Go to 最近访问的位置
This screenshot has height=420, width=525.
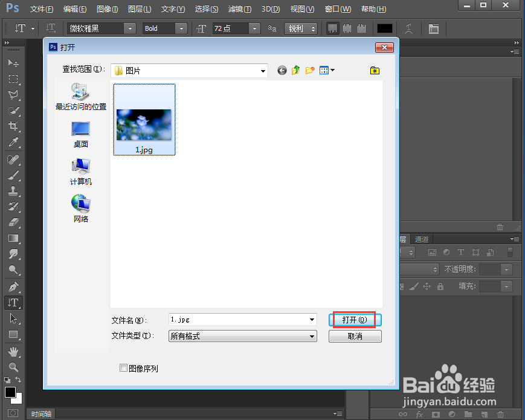(81, 97)
